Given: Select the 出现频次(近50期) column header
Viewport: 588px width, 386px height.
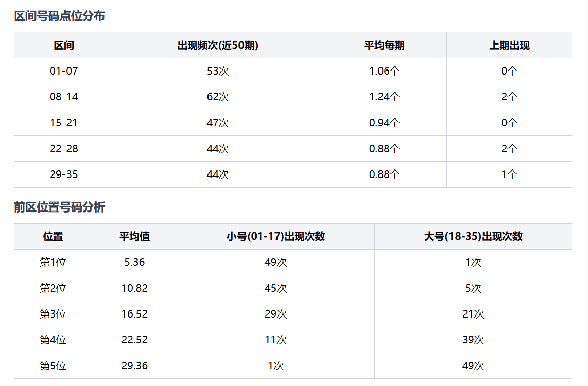Looking at the screenshot, I should pyautogui.click(x=218, y=45).
